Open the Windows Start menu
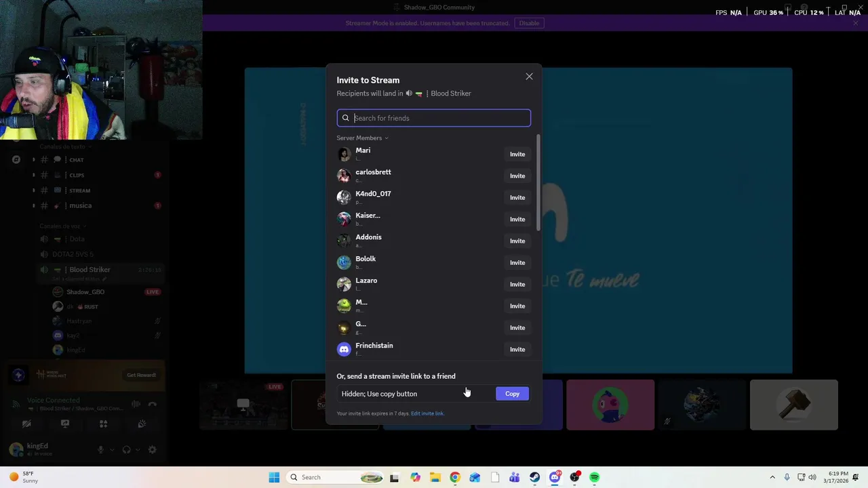868x488 pixels. pos(274,477)
